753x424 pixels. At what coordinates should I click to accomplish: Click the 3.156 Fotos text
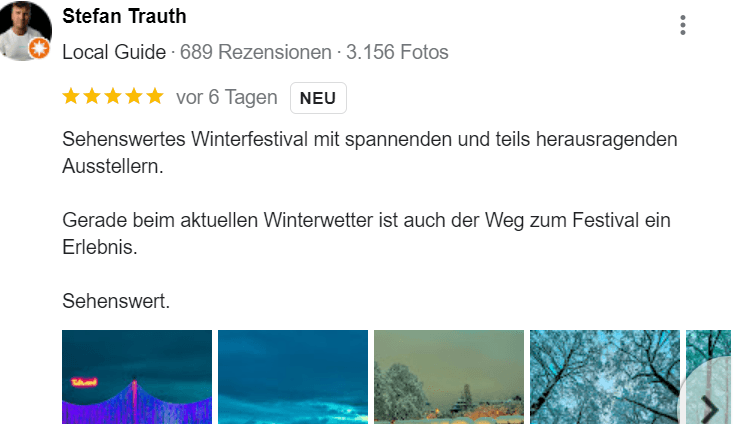click(x=397, y=52)
